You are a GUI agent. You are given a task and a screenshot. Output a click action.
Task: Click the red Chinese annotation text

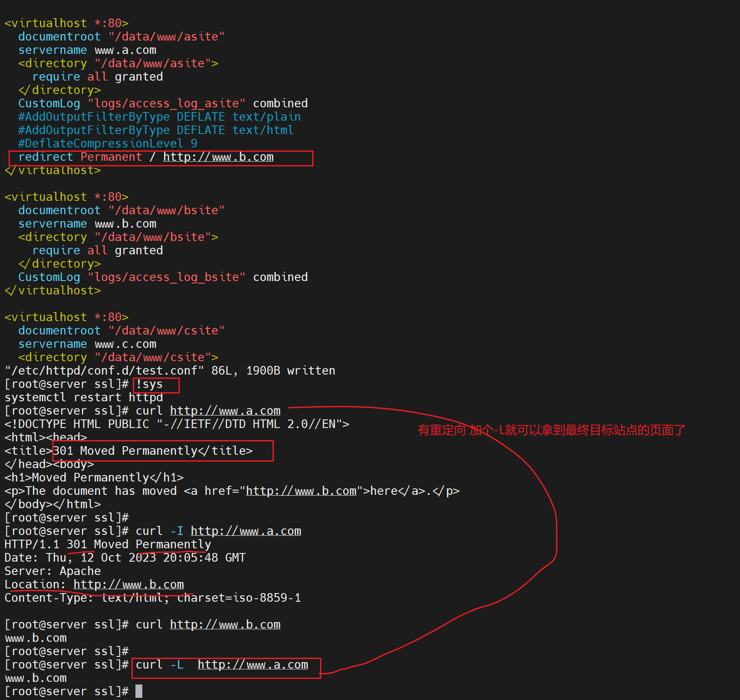tap(551, 430)
